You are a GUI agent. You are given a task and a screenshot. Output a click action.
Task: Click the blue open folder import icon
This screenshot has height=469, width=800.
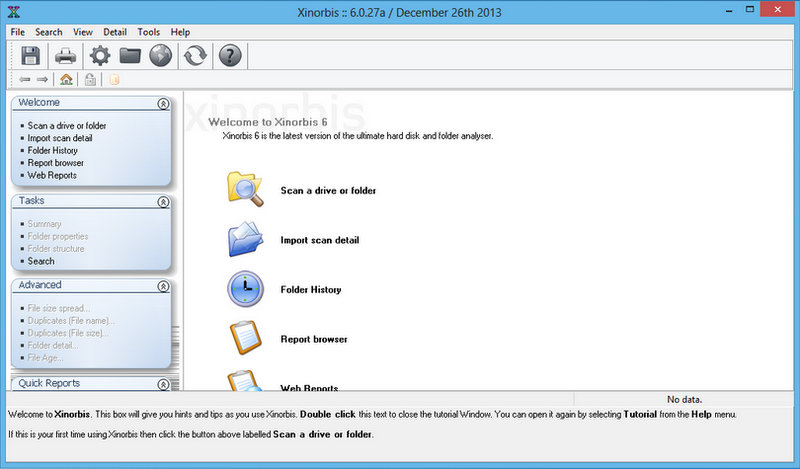(245, 239)
